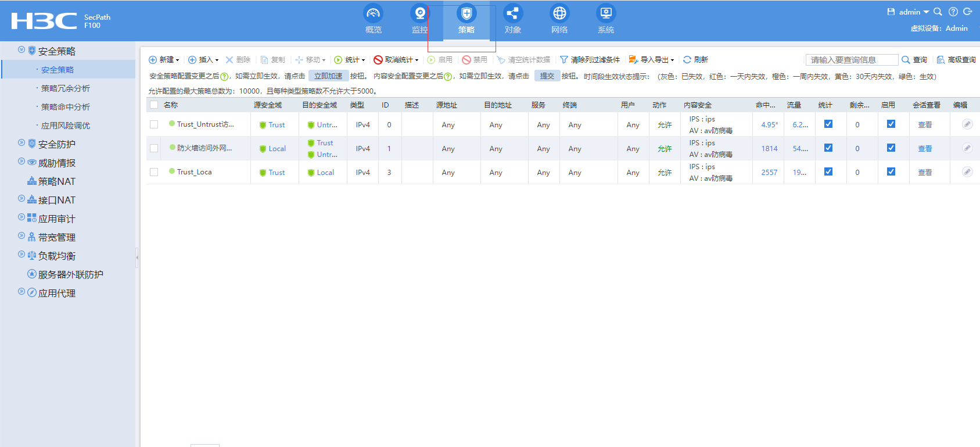Screen dimensions: 980x447
Task: Open the 概览 overview dashboard icon
Action: (373, 13)
